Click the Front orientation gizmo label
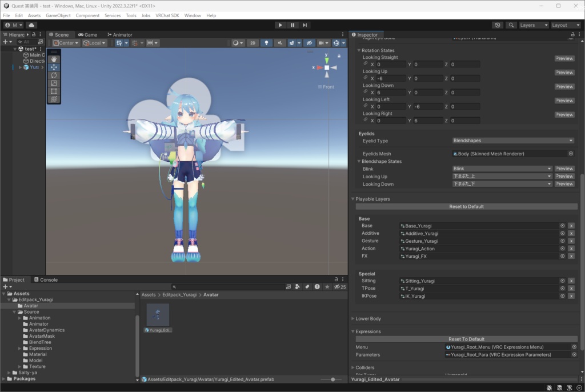Viewport: 585px width, 392px height. point(326,87)
